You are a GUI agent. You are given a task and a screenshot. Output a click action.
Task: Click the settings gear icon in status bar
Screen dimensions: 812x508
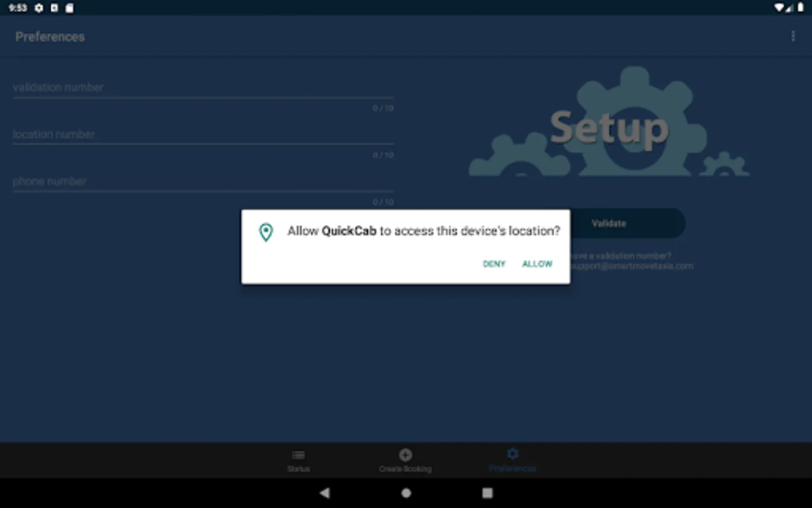pos(39,8)
